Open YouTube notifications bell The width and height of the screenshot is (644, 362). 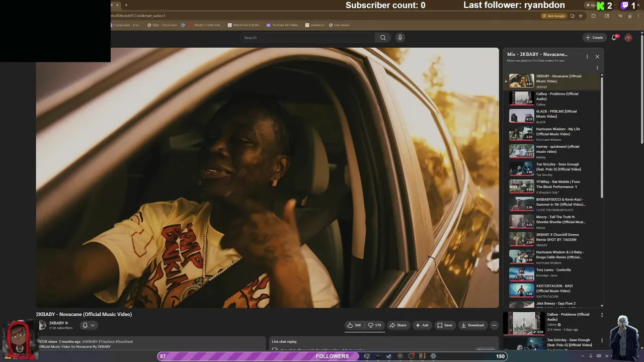(x=615, y=38)
